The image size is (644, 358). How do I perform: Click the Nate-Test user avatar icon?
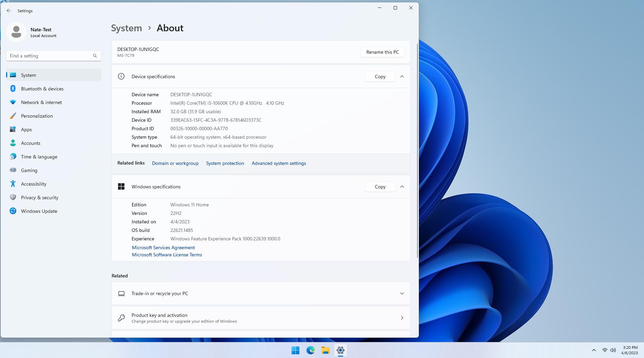point(16,32)
